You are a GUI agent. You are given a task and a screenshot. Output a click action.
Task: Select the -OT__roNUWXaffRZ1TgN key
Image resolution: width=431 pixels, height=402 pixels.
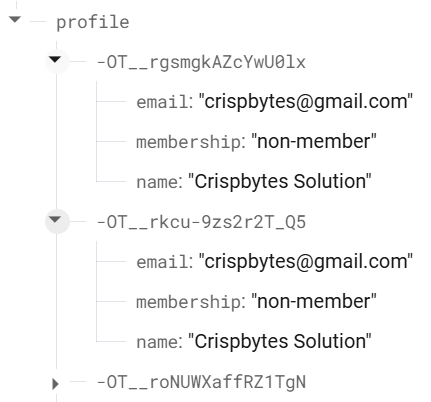tap(201, 382)
